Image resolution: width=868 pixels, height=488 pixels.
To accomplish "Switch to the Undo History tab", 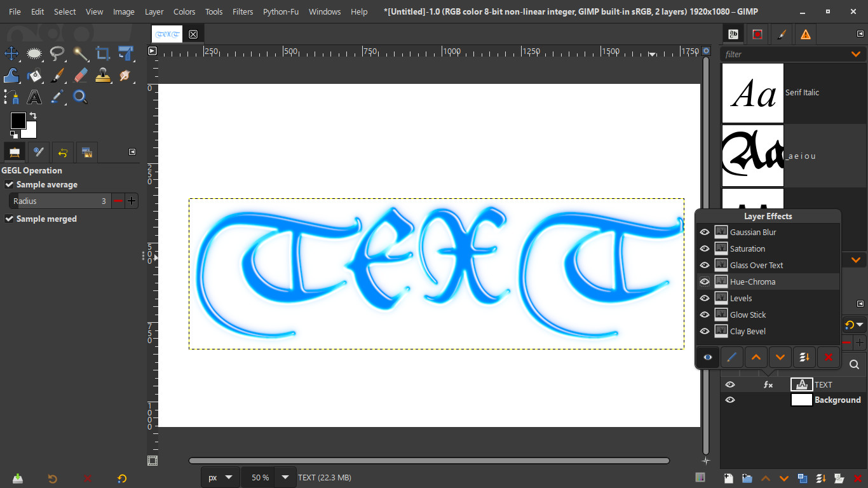I will tap(63, 152).
